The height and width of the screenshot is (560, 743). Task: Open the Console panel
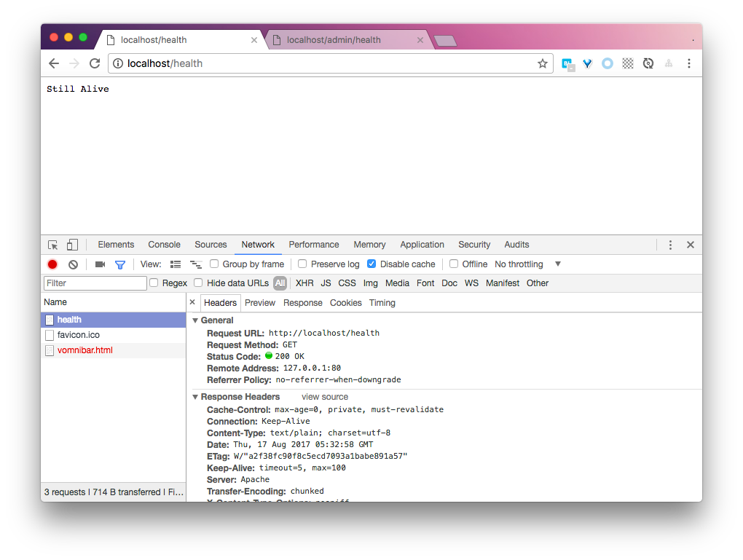click(165, 245)
